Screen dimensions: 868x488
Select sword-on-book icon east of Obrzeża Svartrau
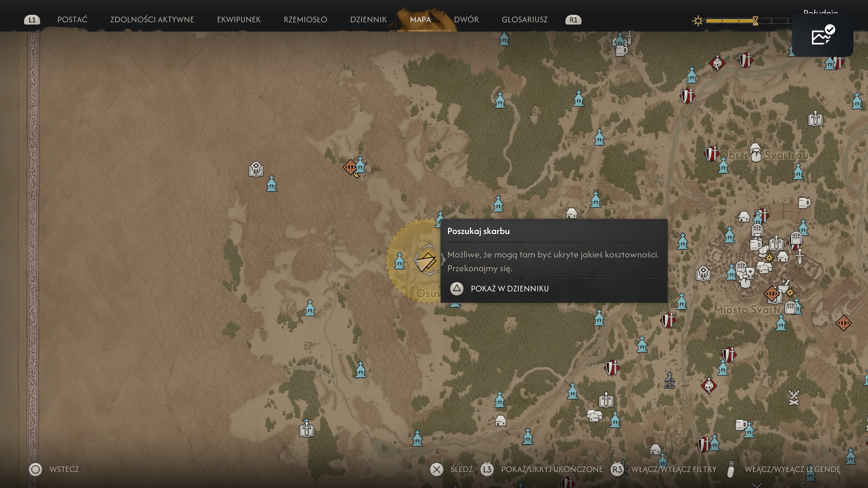[815, 118]
